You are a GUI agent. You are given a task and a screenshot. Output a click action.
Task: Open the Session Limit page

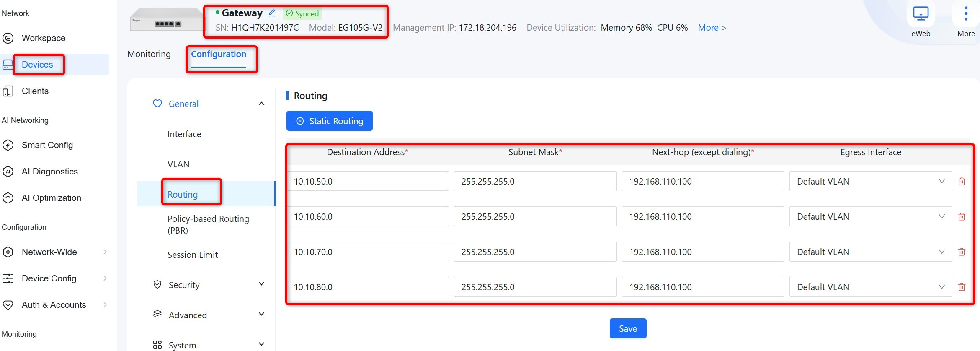coord(193,255)
